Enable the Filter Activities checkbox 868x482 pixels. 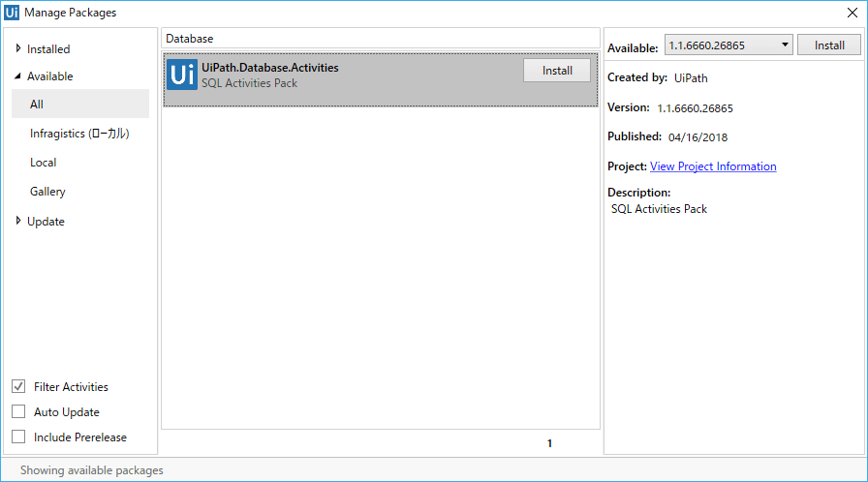pos(18,386)
